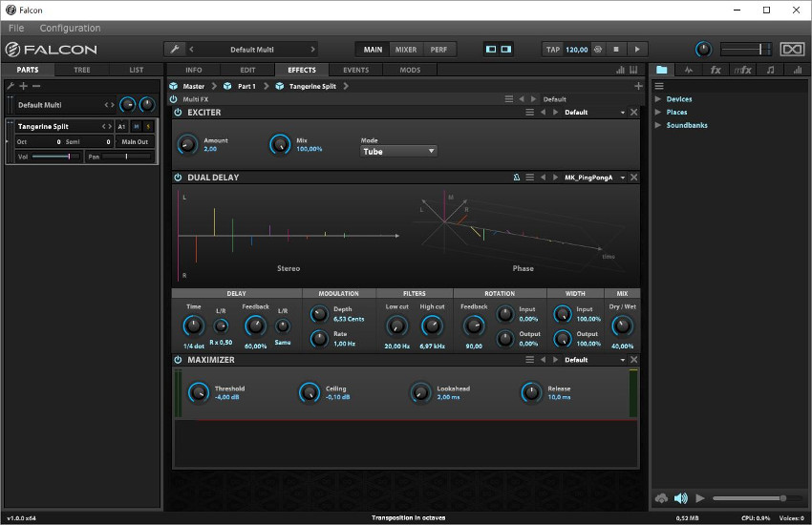
Task: Switch to MAIN view
Action: point(373,50)
